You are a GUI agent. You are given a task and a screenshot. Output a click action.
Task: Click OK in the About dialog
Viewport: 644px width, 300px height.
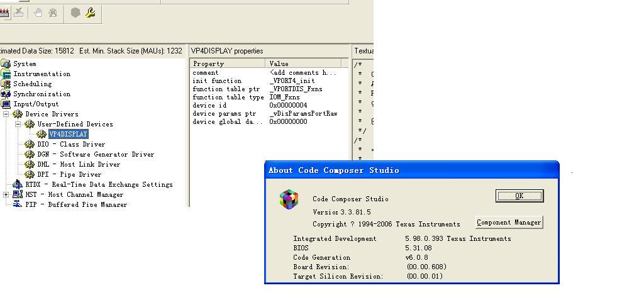click(519, 196)
